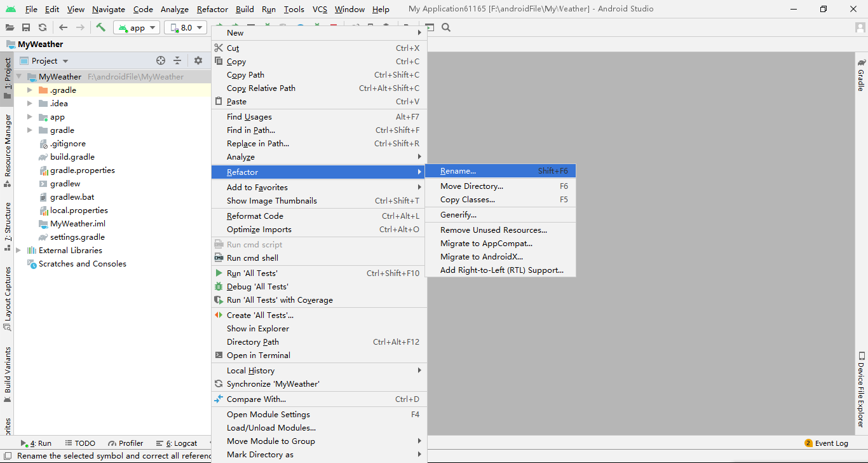This screenshot has height=463, width=868.
Task: Click the Synchronize refresh toolbar icon
Action: click(43, 27)
